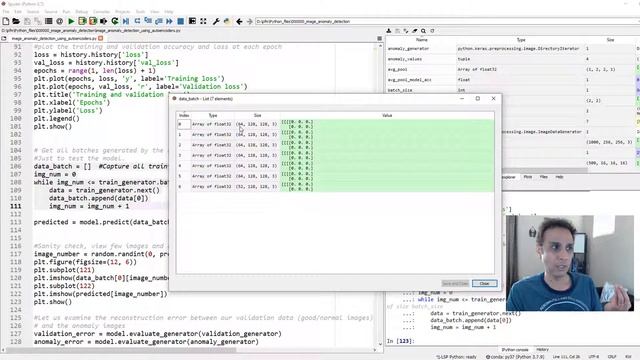Viewport: 640px width, 360px height.
Task: Select the IPython console tab
Action: 515,350
